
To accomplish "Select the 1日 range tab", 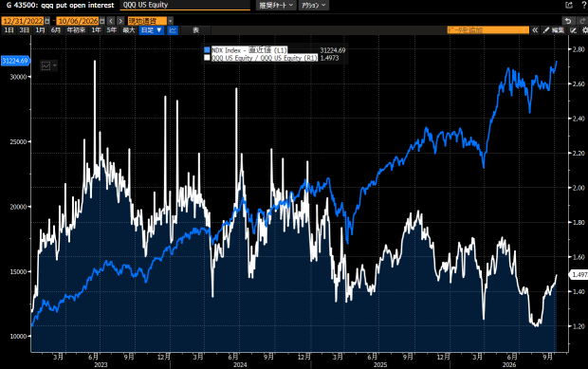I will tap(9, 30).
